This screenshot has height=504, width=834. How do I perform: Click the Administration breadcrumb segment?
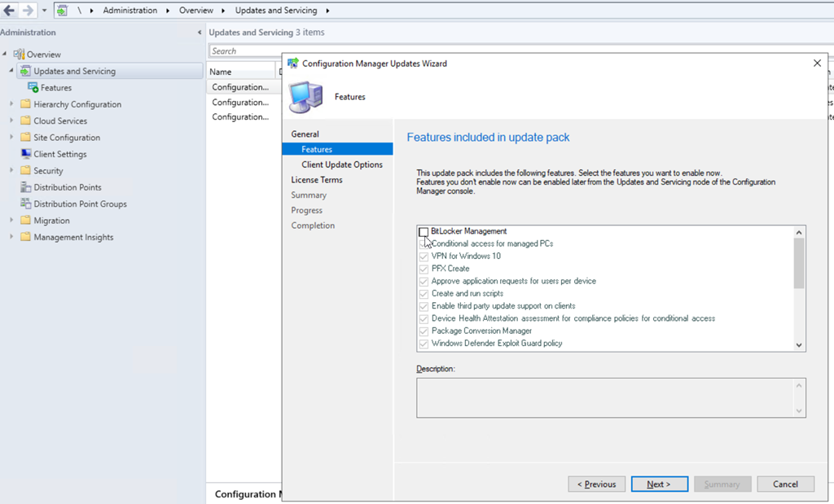pyautogui.click(x=129, y=11)
